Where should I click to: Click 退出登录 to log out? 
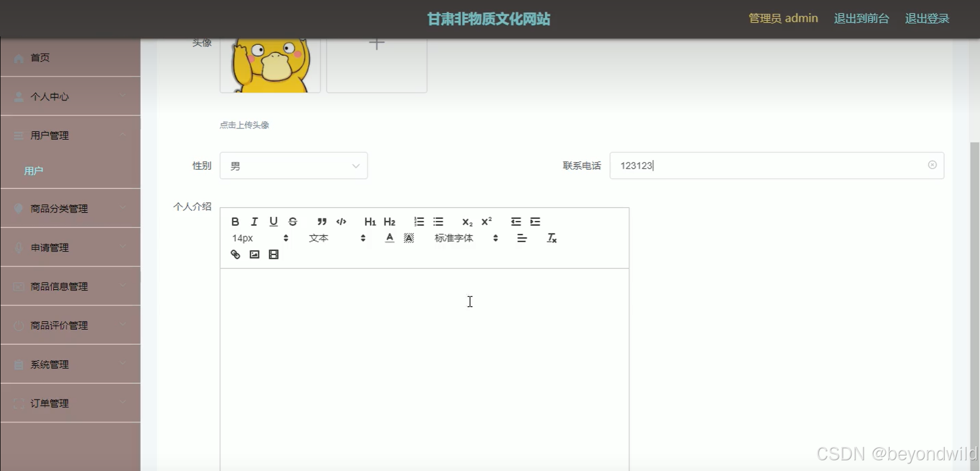click(x=927, y=19)
